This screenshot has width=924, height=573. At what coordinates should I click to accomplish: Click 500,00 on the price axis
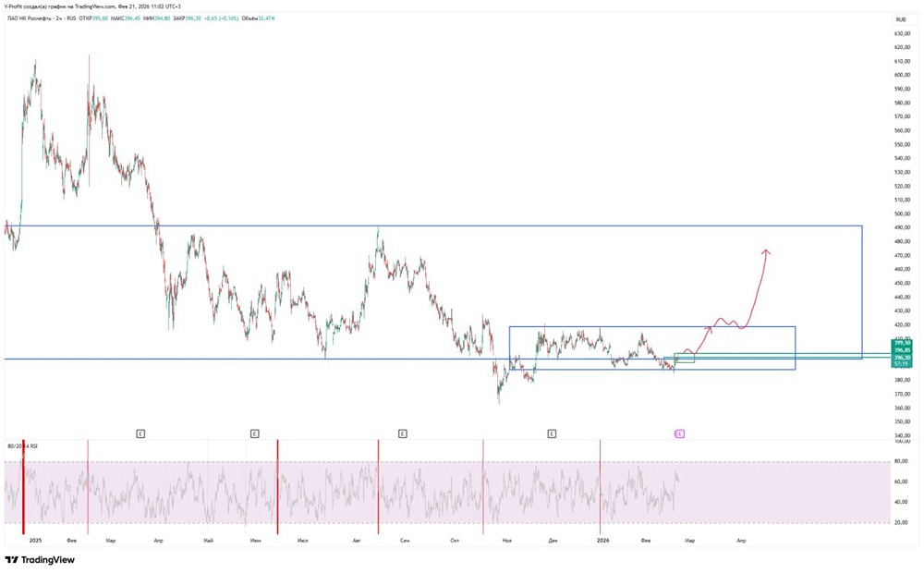(x=903, y=214)
